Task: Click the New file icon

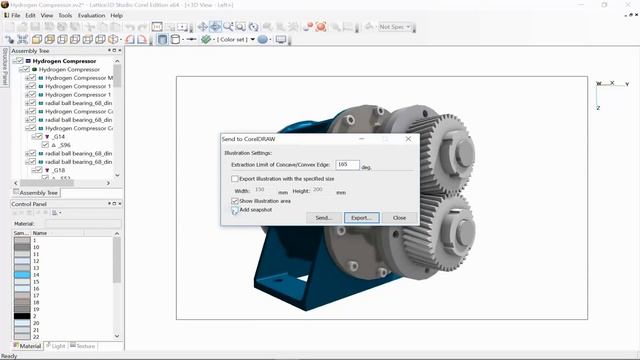Action: pyautogui.click(x=10, y=27)
